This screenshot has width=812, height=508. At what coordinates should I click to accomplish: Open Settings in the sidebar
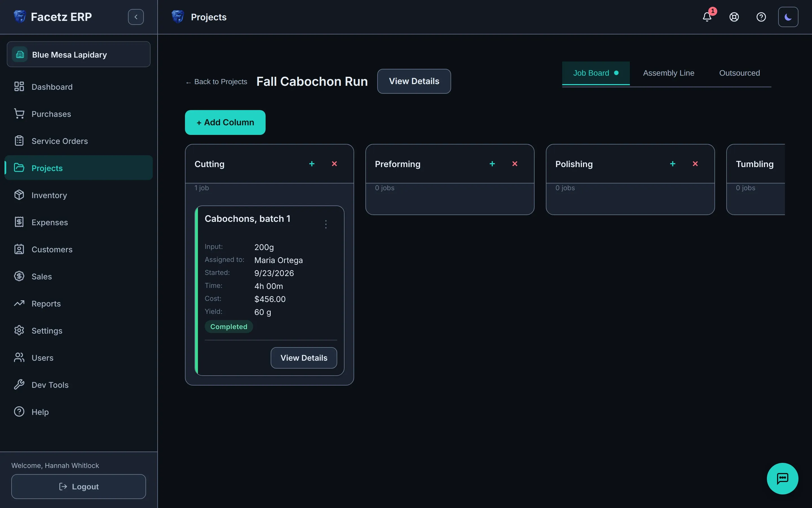tap(78, 330)
